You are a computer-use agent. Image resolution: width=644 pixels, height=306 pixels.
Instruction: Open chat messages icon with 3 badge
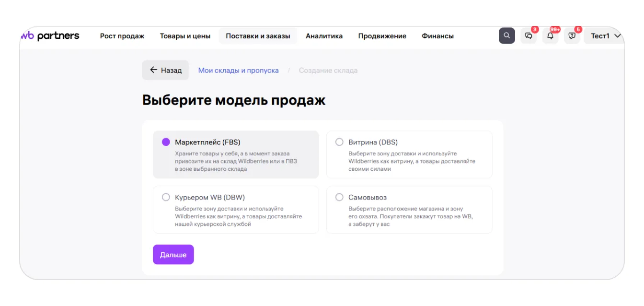pyautogui.click(x=529, y=36)
